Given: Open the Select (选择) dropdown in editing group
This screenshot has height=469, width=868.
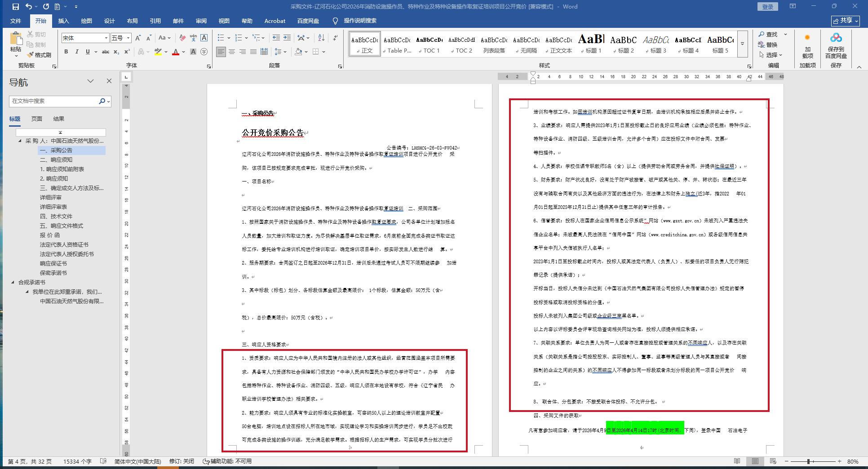Looking at the screenshot, I should coord(771,55).
